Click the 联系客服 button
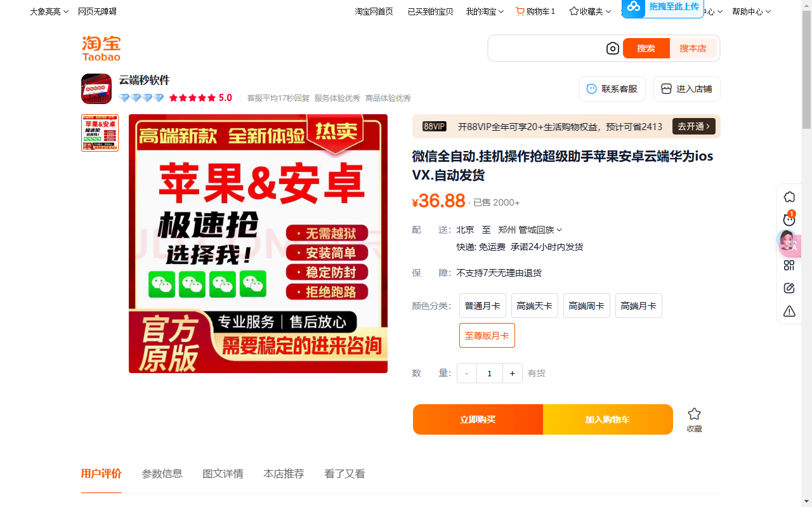 [612, 89]
